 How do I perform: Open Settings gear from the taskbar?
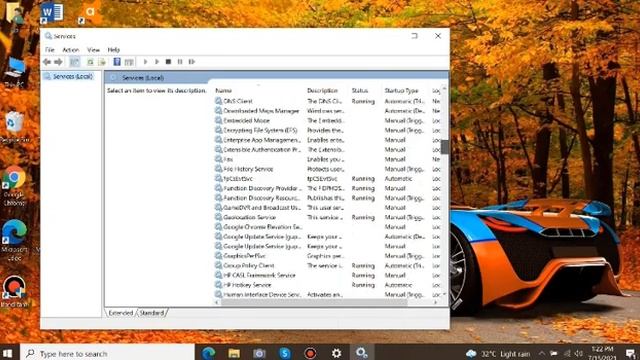coord(336,353)
